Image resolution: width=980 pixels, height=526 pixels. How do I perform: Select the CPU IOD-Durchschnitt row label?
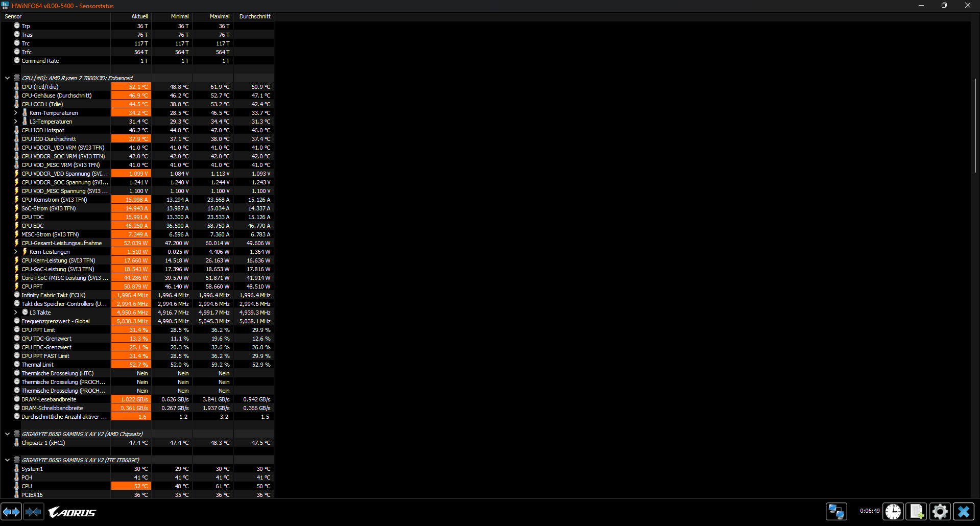pyautogui.click(x=49, y=139)
